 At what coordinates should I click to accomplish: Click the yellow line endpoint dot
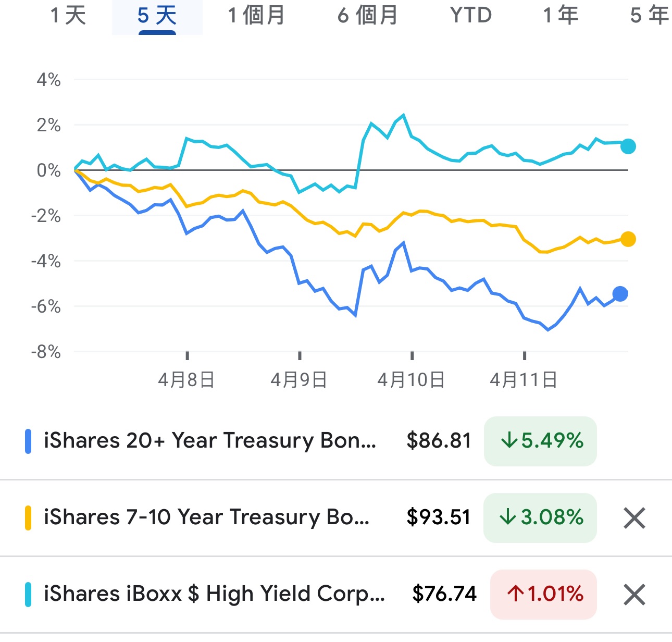tap(628, 239)
